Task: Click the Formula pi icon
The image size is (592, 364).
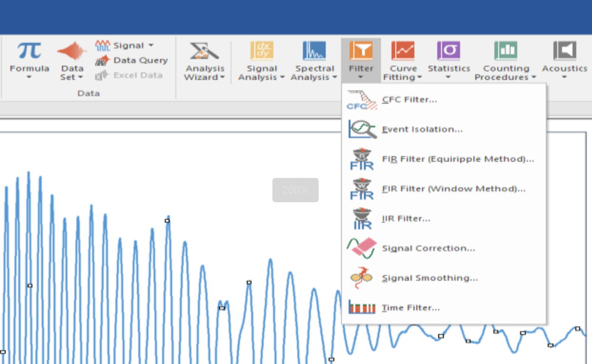Action: (x=29, y=50)
